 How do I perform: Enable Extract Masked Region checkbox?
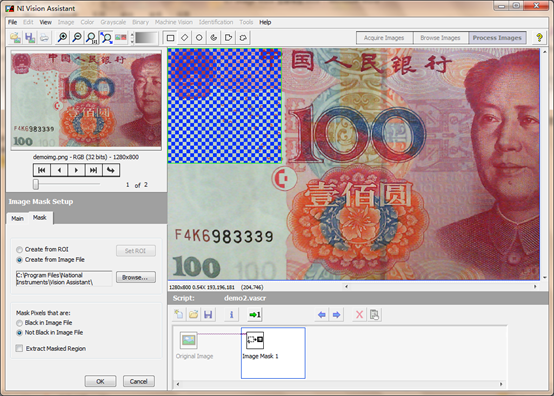[19, 349]
